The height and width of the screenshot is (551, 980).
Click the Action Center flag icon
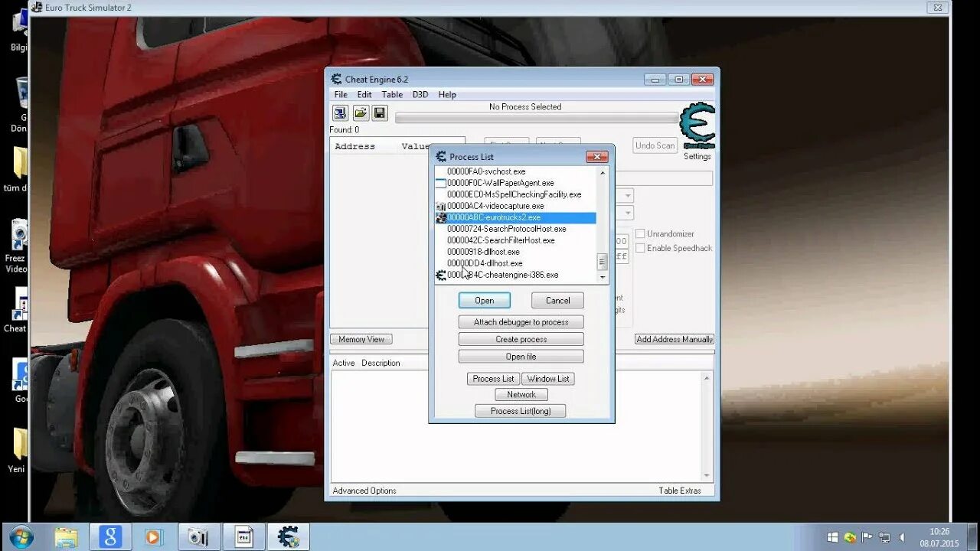pos(867,537)
